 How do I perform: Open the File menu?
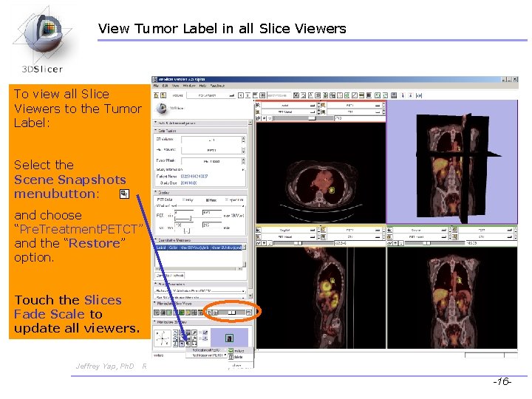pos(156,86)
